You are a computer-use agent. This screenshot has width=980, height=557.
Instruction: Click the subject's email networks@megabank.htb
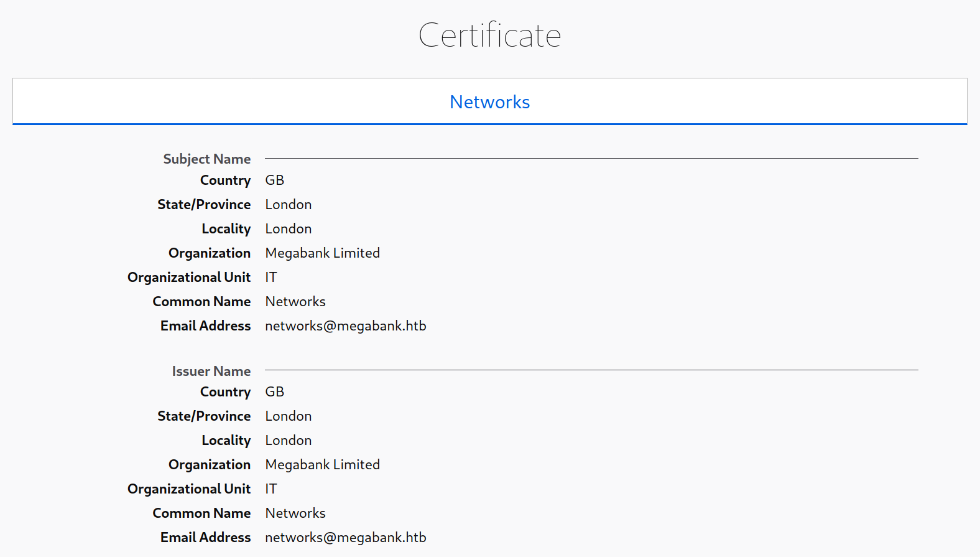coord(345,326)
